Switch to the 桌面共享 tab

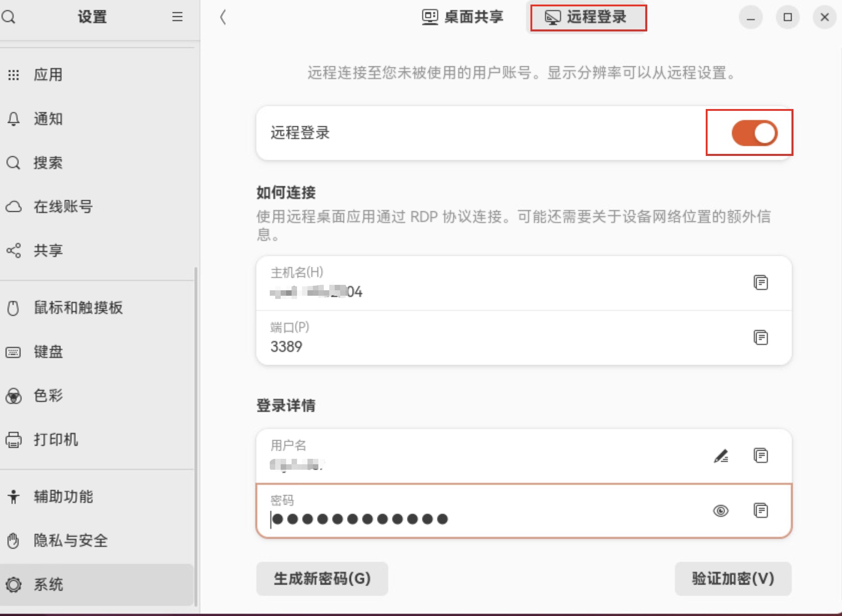[463, 17]
